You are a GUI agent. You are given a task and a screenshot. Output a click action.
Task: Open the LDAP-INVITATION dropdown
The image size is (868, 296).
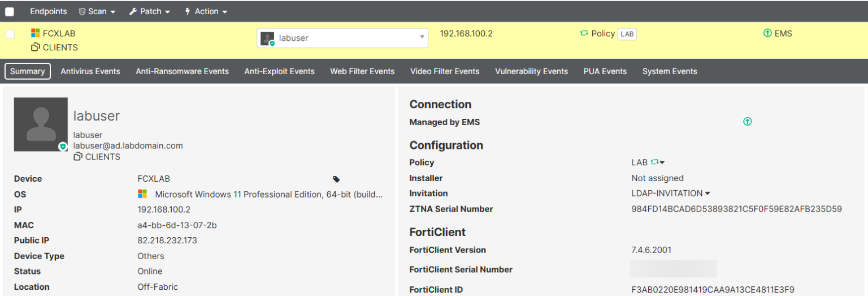tap(671, 193)
